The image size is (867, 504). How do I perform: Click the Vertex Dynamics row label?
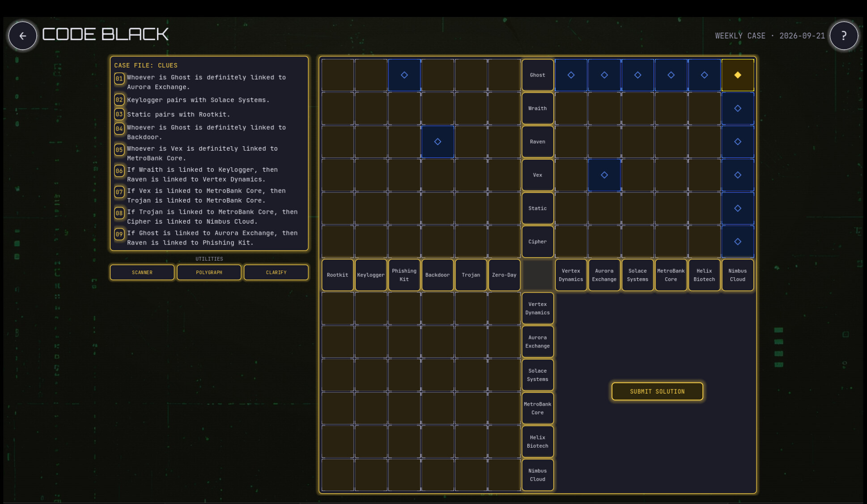538,308
